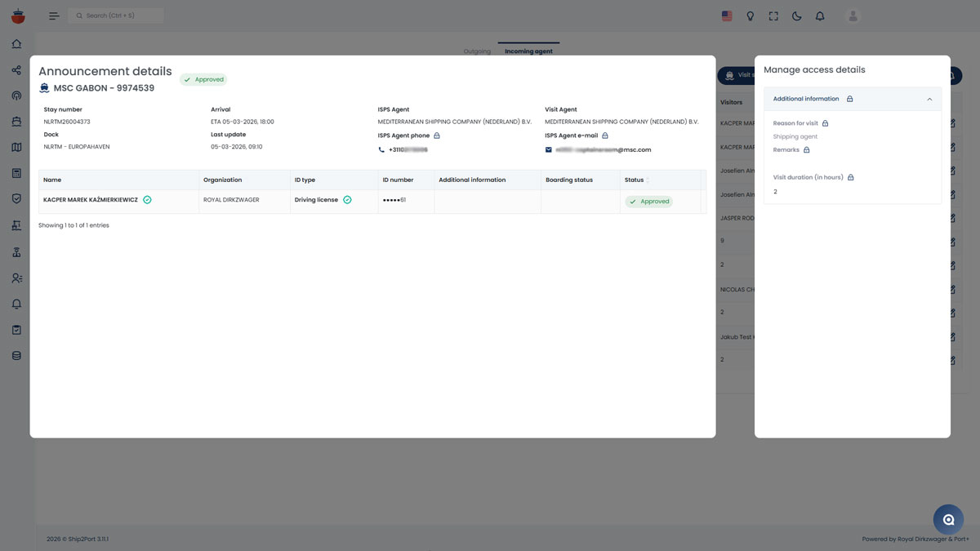
Task: Open the user profile avatar menu
Action: pos(853,16)
